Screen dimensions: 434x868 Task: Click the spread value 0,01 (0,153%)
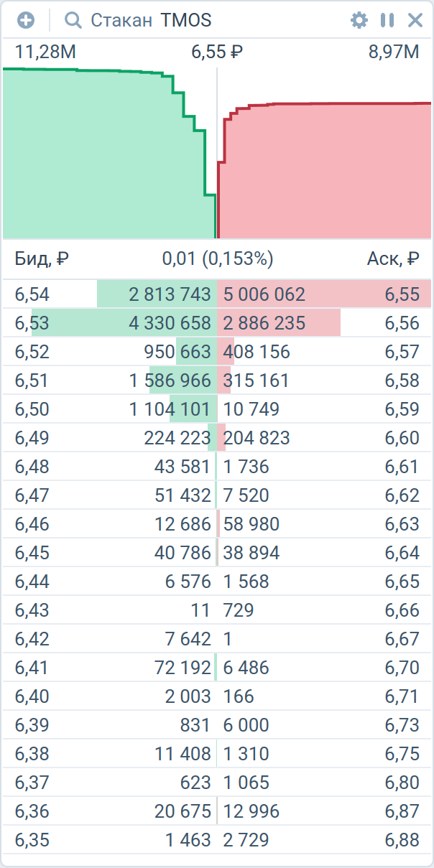(x=218, y=258)
